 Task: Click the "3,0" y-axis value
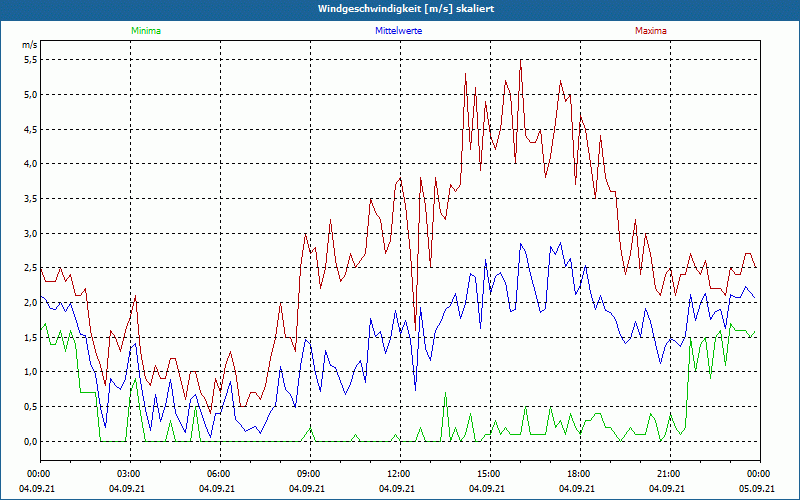(x=31, y=233)
